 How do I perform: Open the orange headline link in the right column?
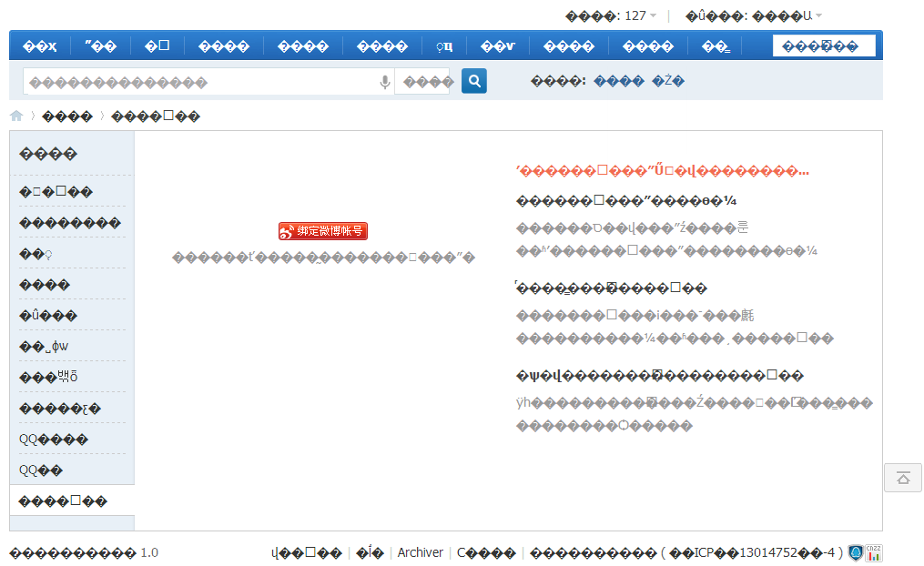[x=663, y=171]
